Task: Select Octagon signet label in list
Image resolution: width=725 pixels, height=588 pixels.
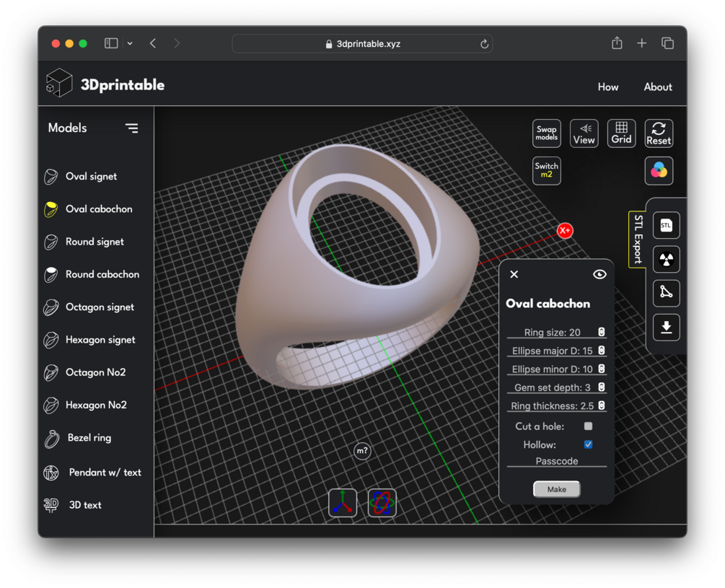Action: (x=100, y=307)
